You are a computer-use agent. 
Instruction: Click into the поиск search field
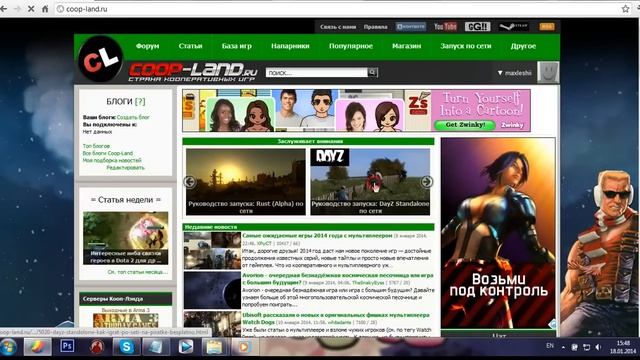coord(317,72)
